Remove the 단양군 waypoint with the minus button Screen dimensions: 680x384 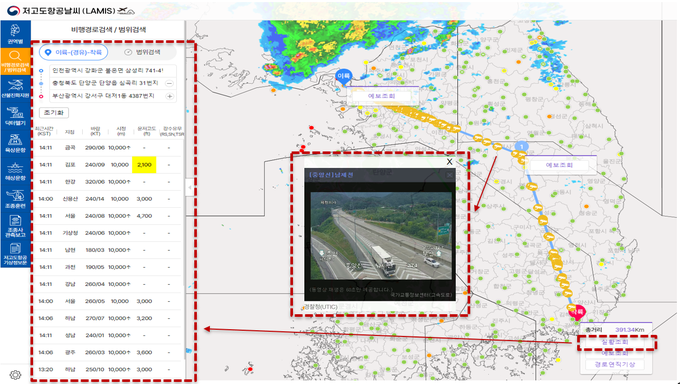[x=170, y=83]
